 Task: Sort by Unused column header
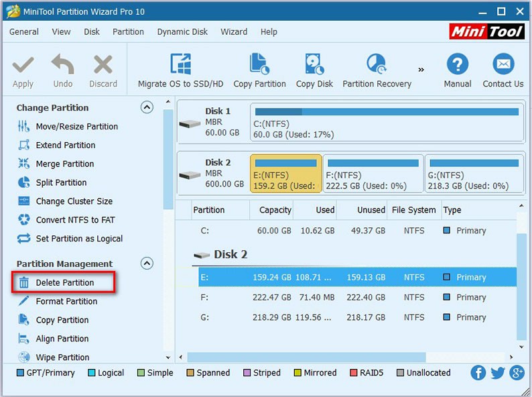pos(362,210)
